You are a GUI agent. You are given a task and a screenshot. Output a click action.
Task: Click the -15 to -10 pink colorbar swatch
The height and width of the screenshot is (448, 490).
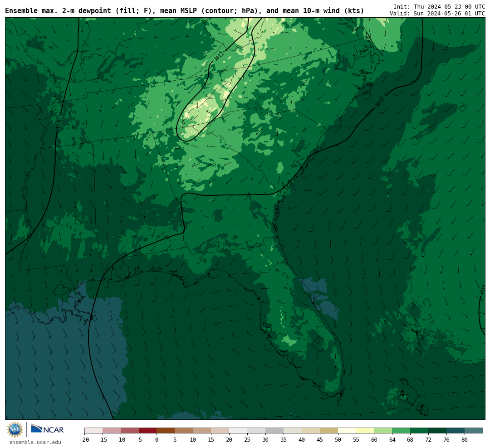click(x=112, y=431)
